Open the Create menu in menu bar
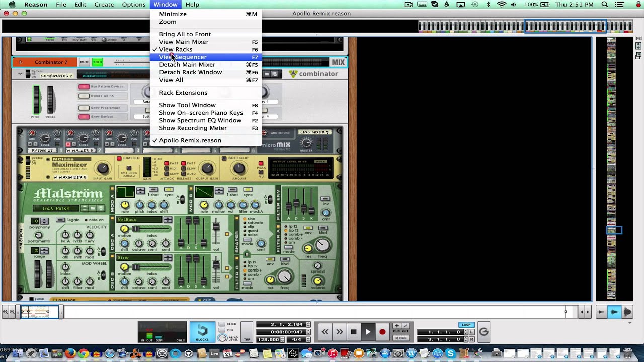644x362 pixels. (104, 5)
